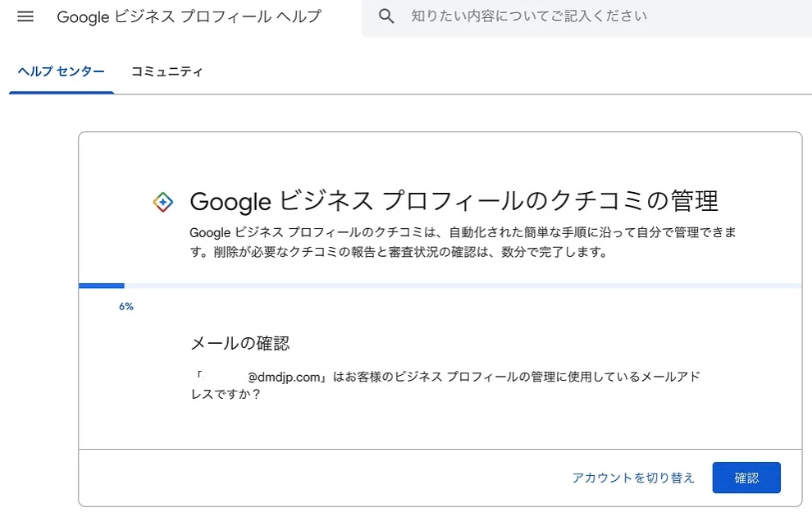The height and width of the screenshot is (517, 812).
Task: Click アカウントを切り替え to switch accounts
Action: pos(633,477)
